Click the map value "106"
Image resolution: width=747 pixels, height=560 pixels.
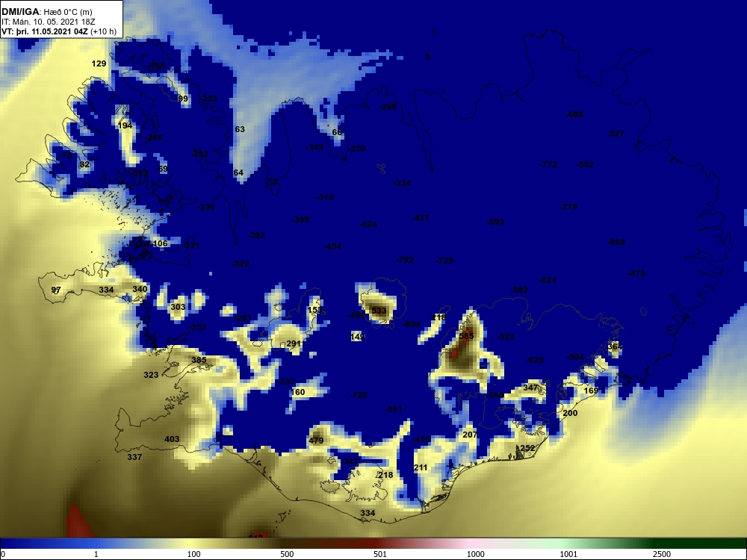click(160, 244)
